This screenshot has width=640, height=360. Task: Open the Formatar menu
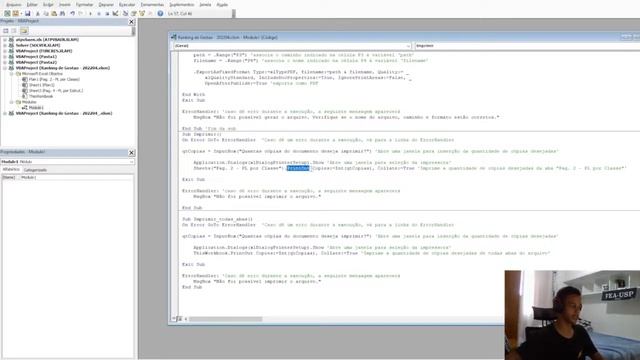point(84,4)
